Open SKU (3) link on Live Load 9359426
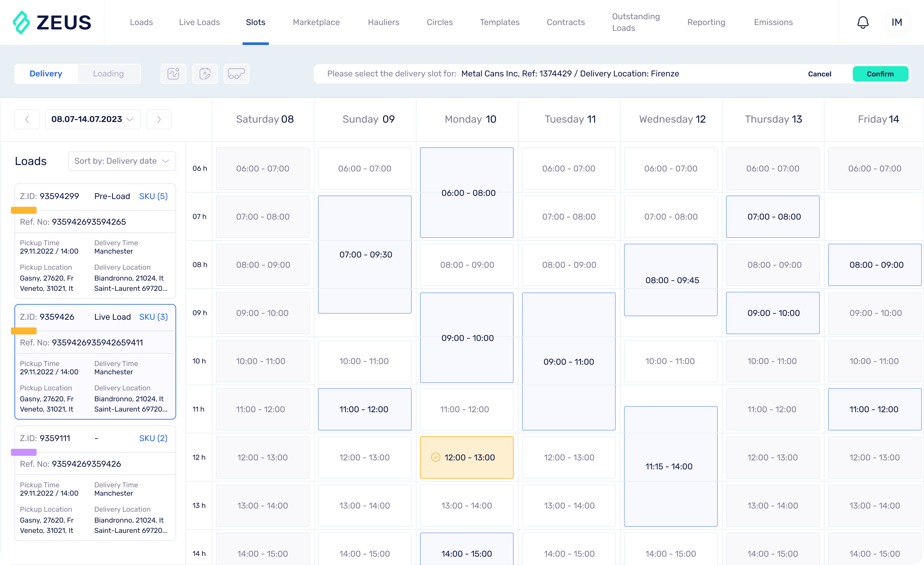The height and width of the screenshot is (565, 924). [153, 317]
